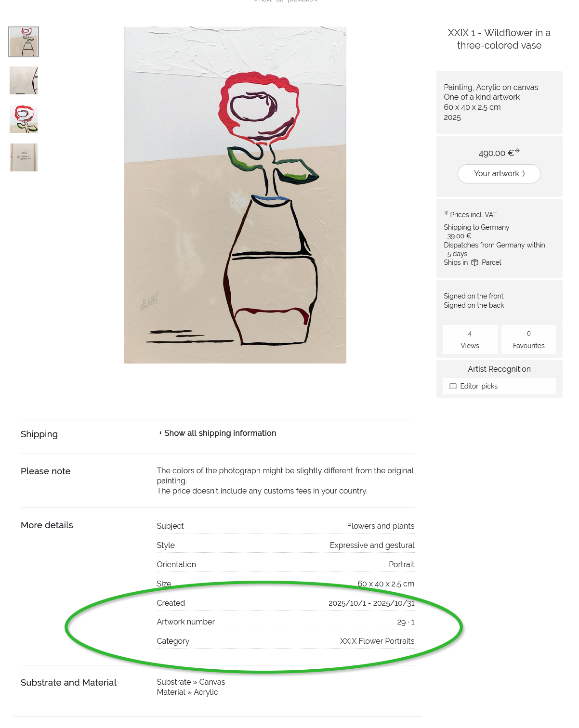Image resolution: width=579 pixels, height=728 pixels.
Task: Click the Flowers and plants subject
Action: coord(381,526)
